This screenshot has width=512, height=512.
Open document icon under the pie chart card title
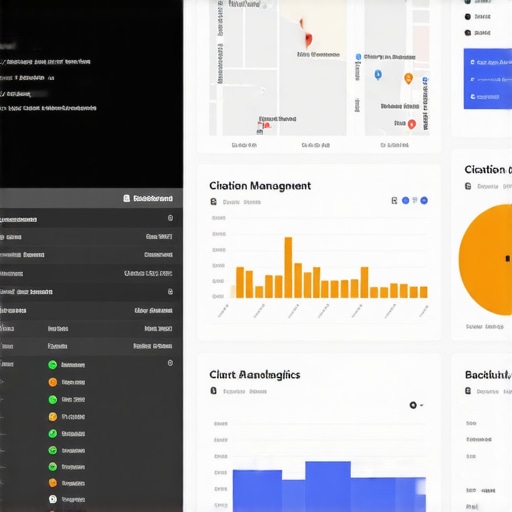[468, 186]
